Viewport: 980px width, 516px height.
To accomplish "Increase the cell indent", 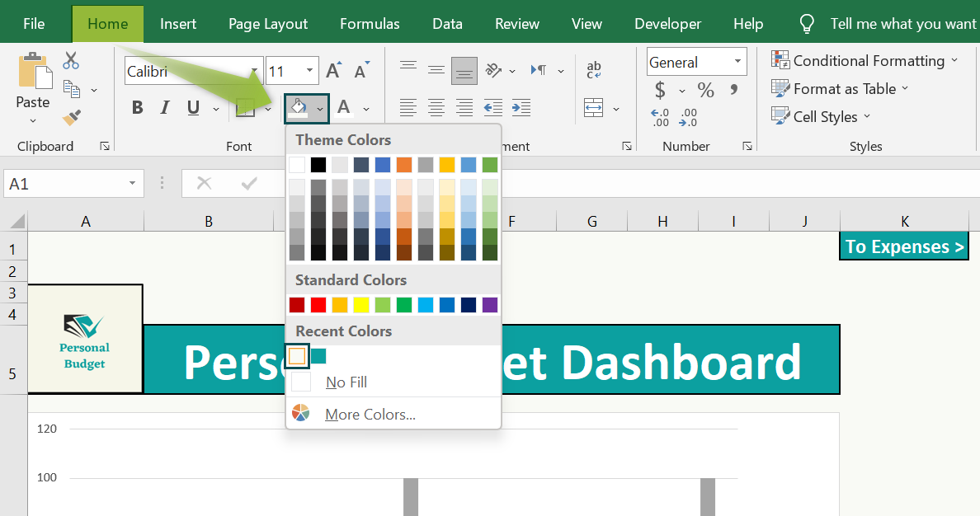I will 521,107.
